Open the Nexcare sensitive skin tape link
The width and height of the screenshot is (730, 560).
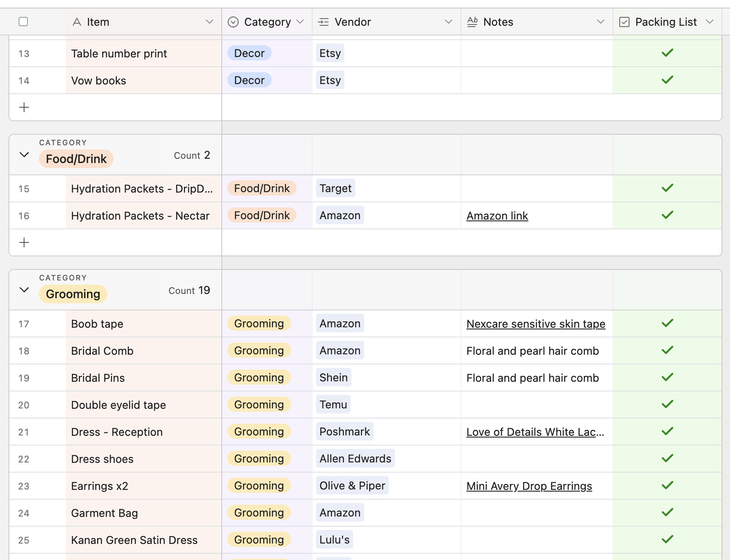(536, 324)
